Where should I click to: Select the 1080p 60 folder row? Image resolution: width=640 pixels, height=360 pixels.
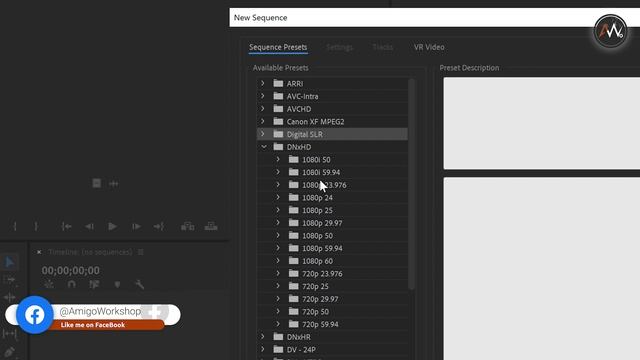332,261
